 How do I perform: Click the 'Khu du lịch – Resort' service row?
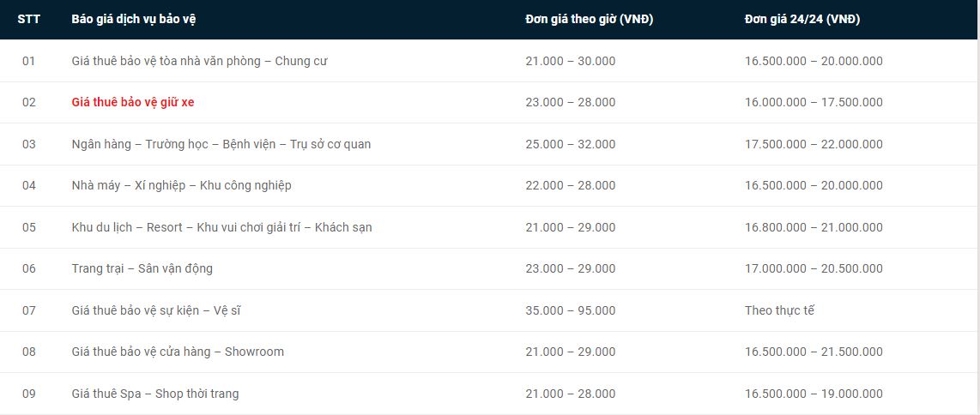click(221, 227)
